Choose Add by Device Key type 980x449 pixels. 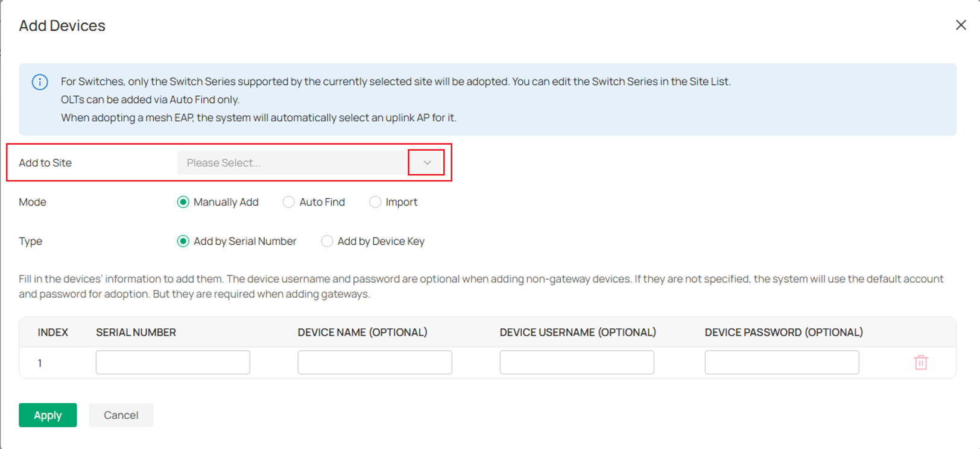373,241
